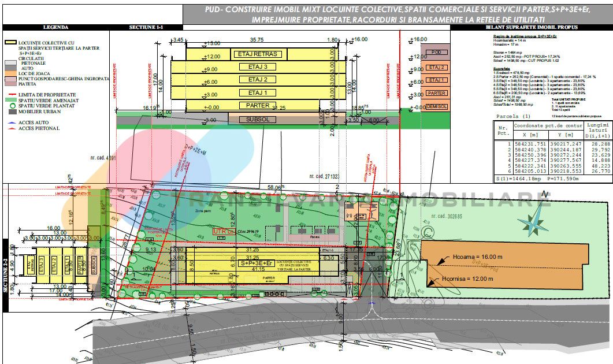Click the DEMISOL box on neighboring building section
The width and height of the screenshot is (613, 364).
click(437, 107)
